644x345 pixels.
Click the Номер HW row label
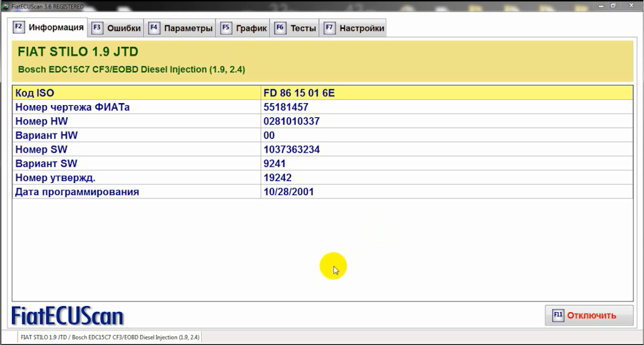click(x=42, y=121)
